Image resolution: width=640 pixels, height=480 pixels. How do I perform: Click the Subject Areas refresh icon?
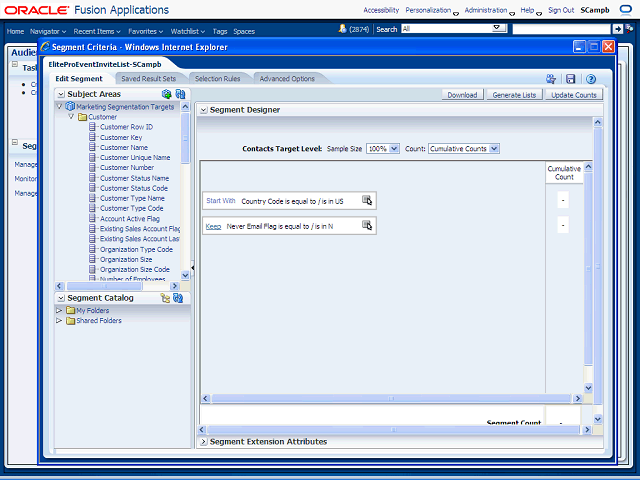tap(180, 94)
